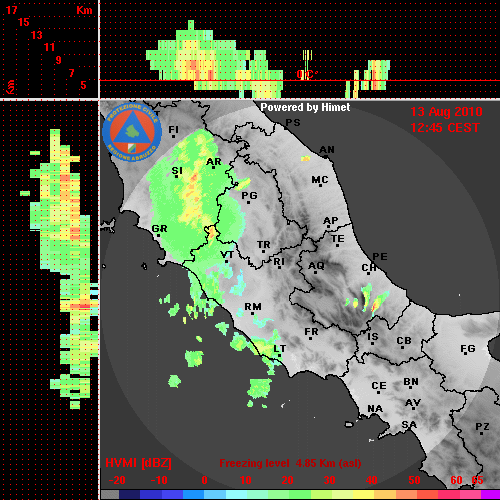Click the rotated 'Km' label on left axis
This screenshot has height=500, width=500.
point(11,87)
